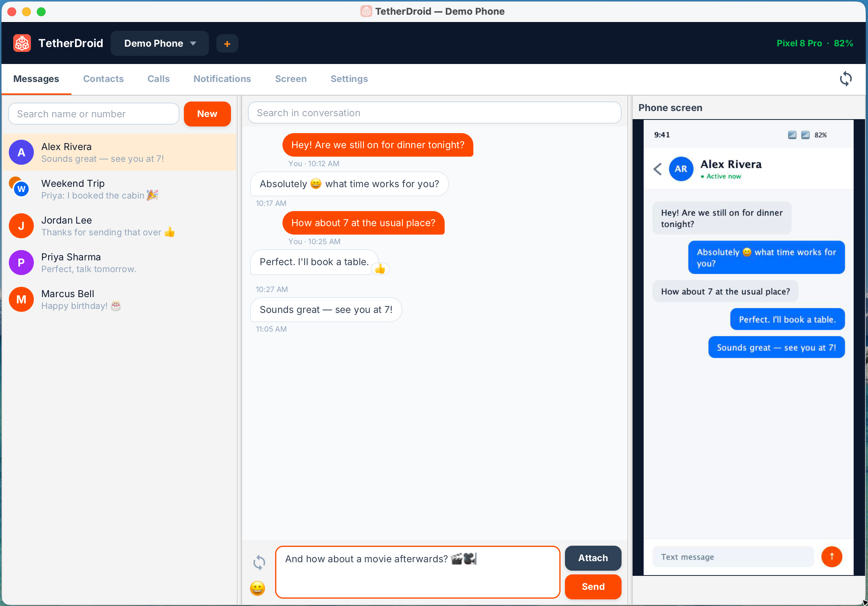Tap the orange send arrow on the phone screen
Viewport: 868px width, 606px height.
(x=831, y=556)
